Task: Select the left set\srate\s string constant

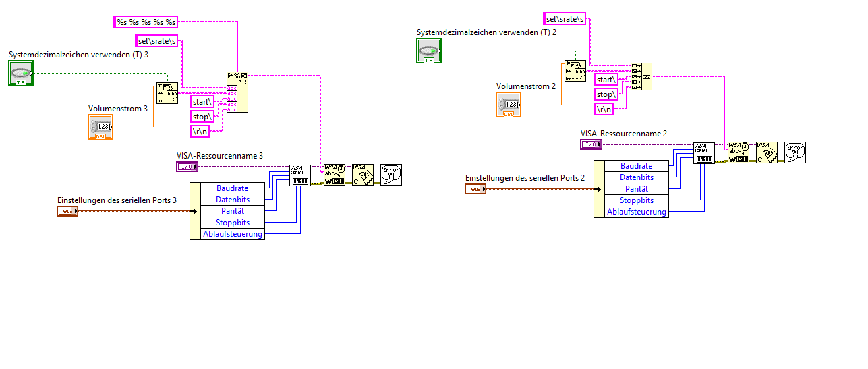Action: click(x=157, y=41)
